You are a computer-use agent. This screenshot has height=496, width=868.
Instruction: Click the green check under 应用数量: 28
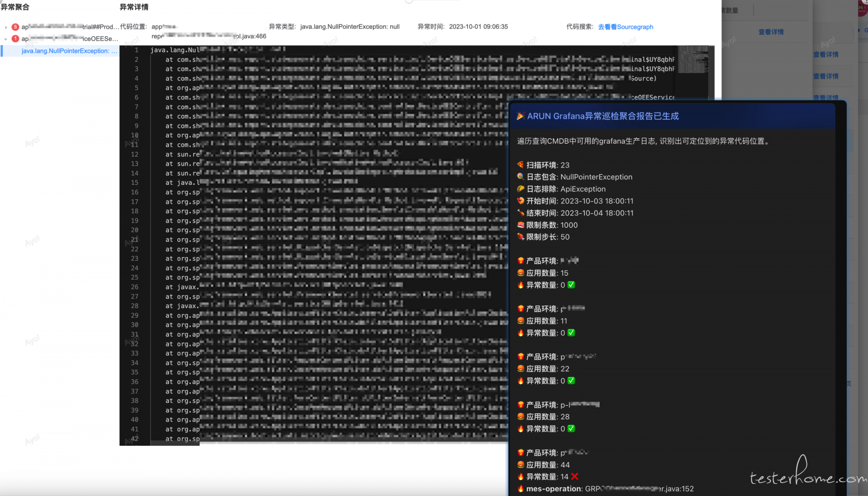(x=571, y=428)
